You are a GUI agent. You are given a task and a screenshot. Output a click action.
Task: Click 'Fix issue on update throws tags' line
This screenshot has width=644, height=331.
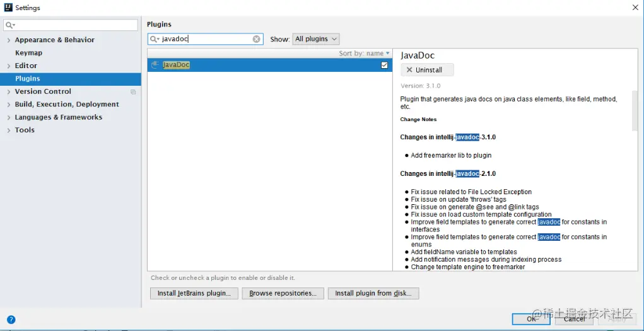[459, 199]
